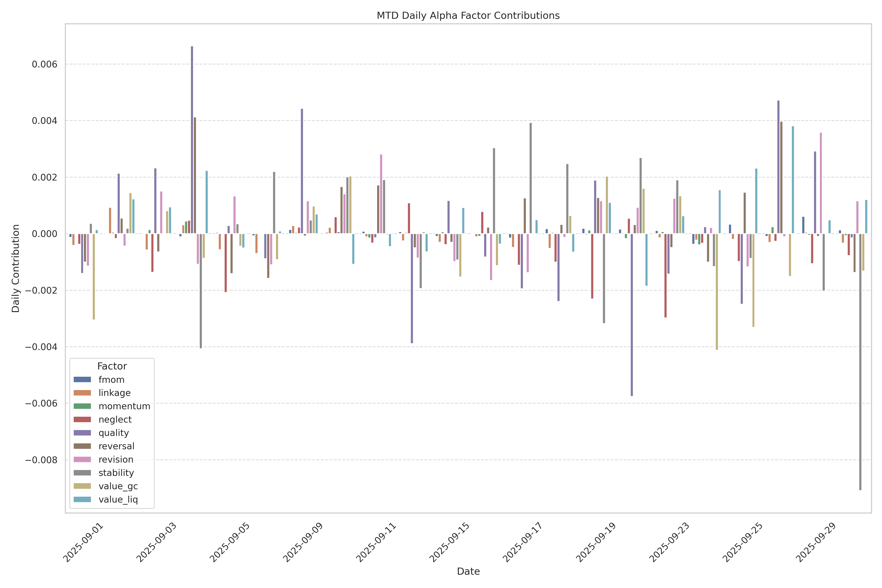Screen dimensions: 882x588
Task: Click the value_liq legend label
Action: 118,499
